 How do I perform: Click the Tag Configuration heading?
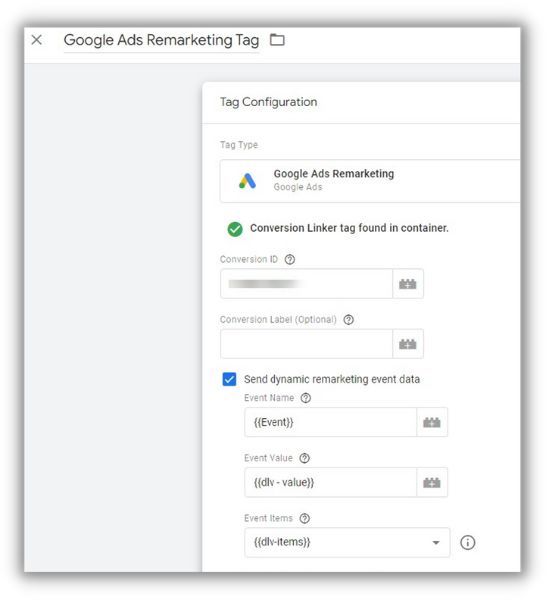(268, 102)
